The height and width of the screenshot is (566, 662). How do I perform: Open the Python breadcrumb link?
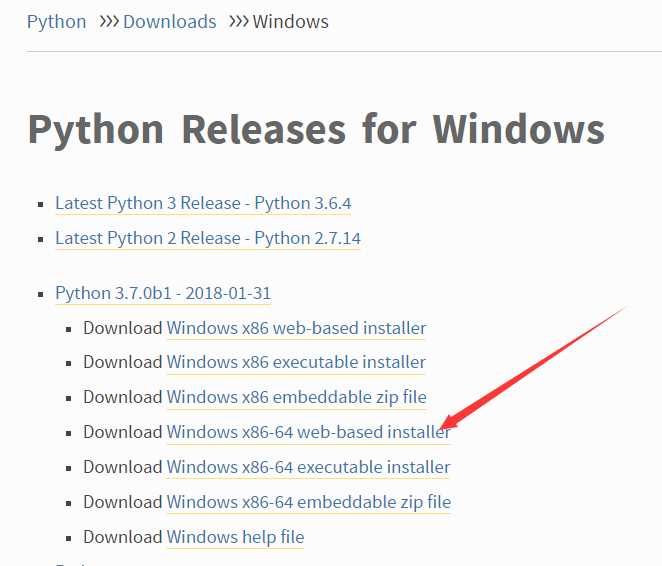click(56, 22)
